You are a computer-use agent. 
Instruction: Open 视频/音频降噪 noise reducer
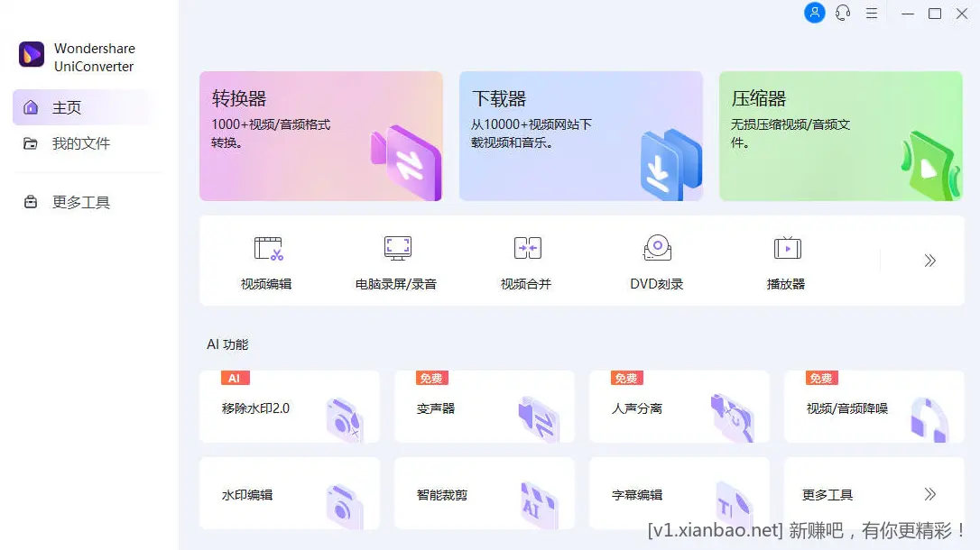(x=874, y=407)
